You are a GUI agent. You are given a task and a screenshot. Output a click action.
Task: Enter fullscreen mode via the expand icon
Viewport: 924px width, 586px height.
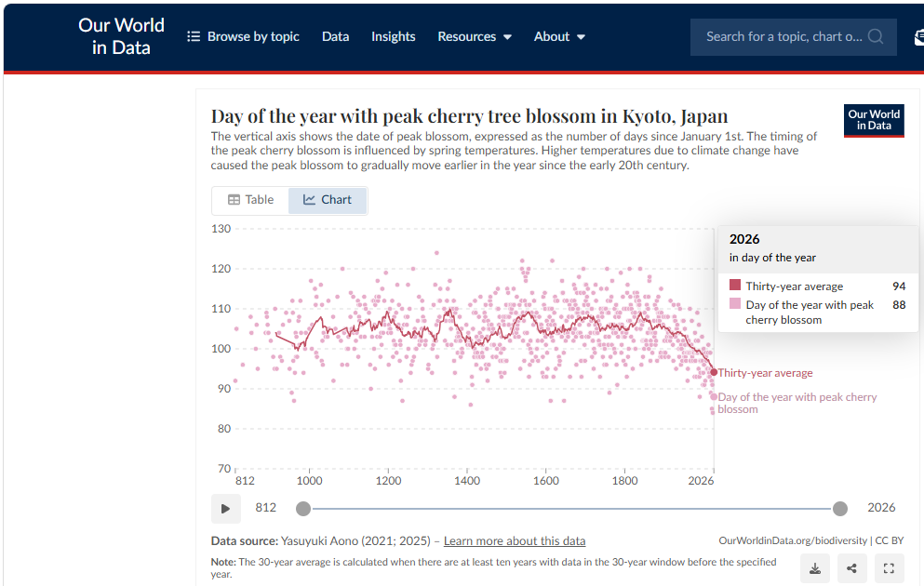pyautogui.click(x=889, y=567)
